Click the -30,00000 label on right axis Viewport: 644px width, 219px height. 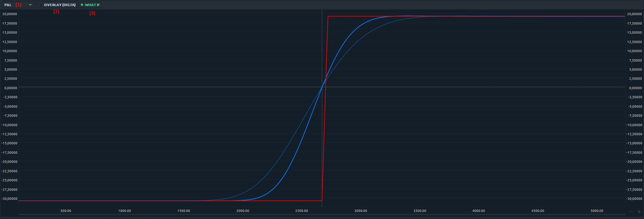click(x=635, y=198)
